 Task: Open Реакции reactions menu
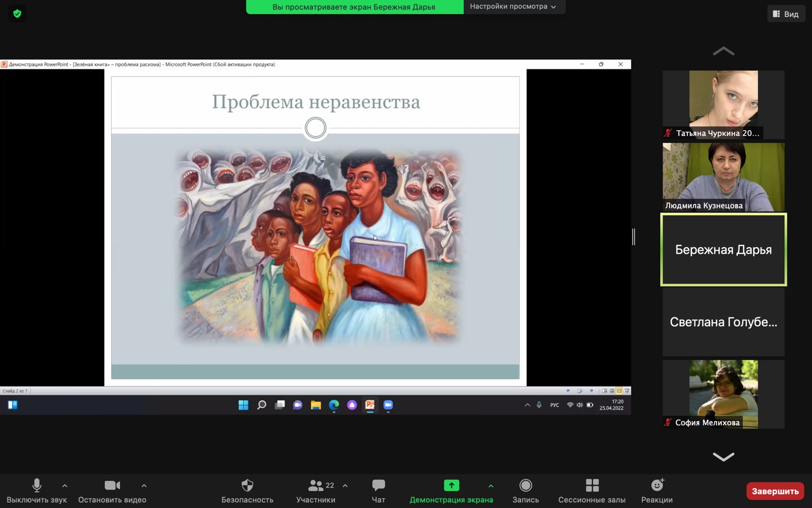[657, 491]
